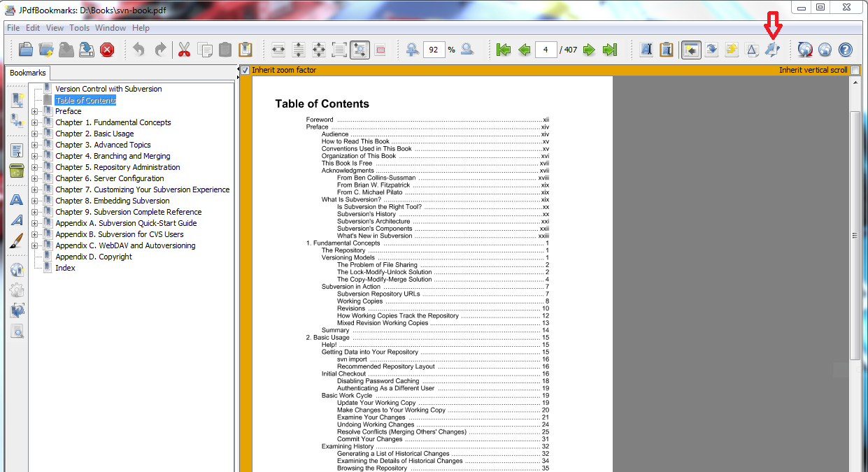The height and width of the screenshot is (472, 868).
Task: Click the red Close document icon
Action: 107,50
